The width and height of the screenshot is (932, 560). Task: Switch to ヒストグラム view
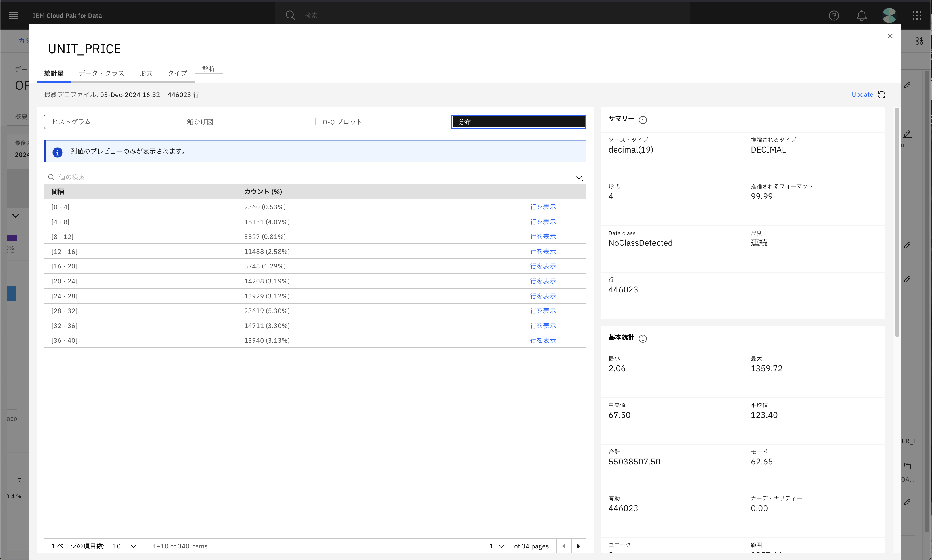pos(112,122)
